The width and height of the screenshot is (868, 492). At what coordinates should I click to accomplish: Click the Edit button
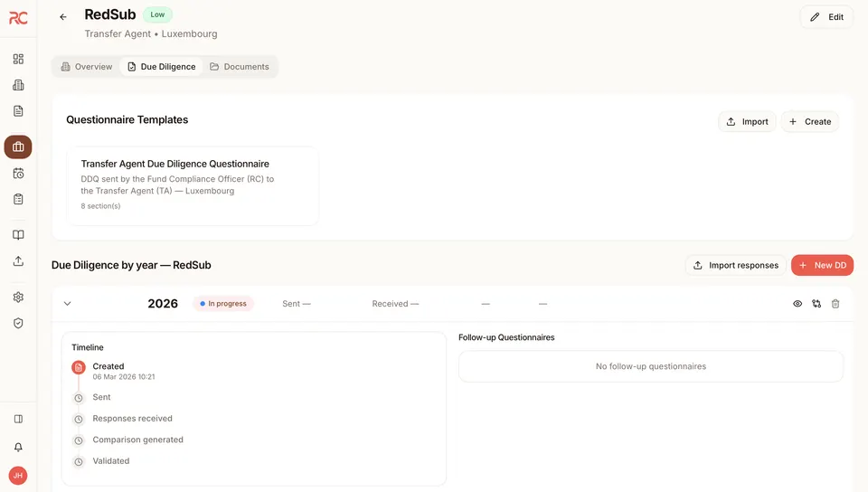pyautogui.click(x=826, y=17)
